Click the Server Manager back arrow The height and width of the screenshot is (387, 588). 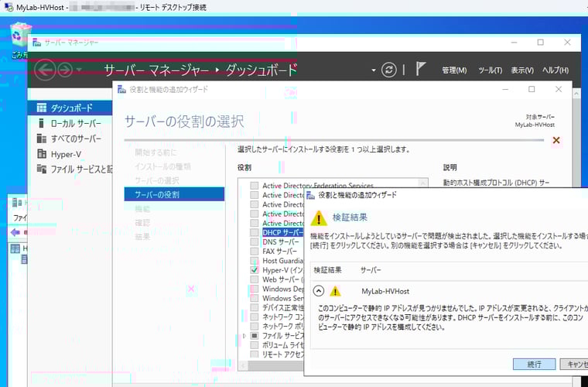(45, 70)
